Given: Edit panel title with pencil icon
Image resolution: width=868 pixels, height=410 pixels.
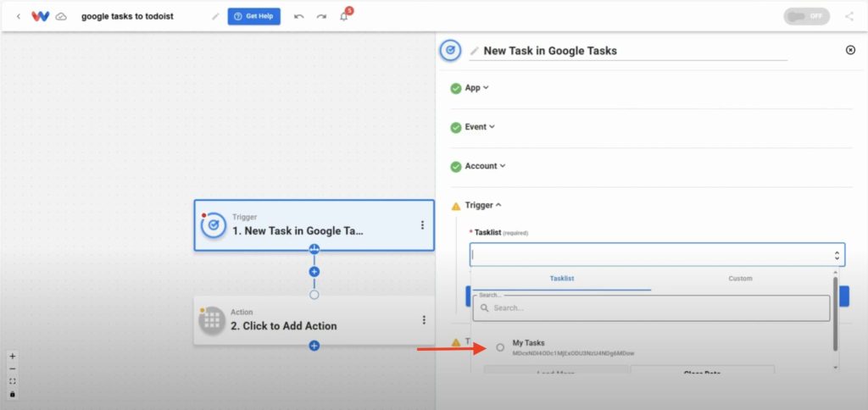Looking at the screenshot, I should pos(474,51).
